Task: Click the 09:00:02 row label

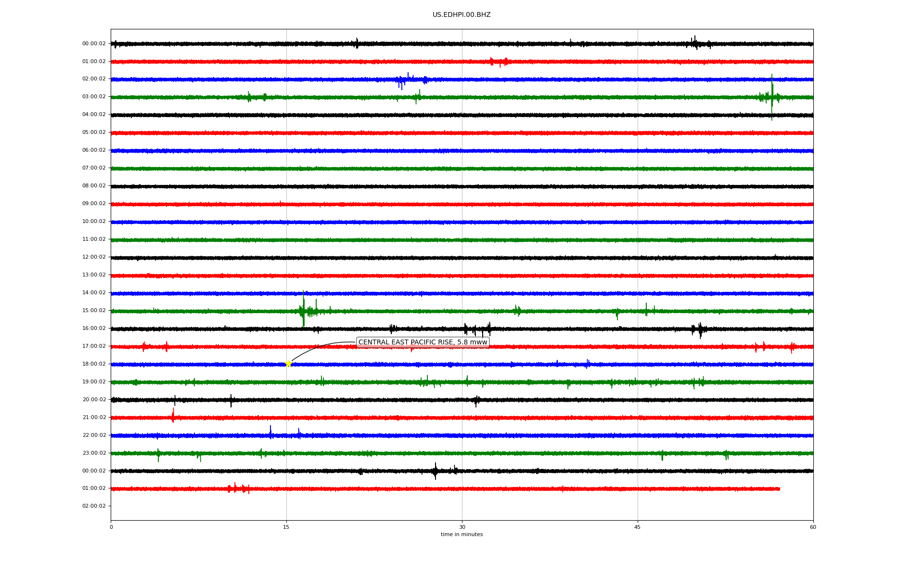Action: point(94,204)
